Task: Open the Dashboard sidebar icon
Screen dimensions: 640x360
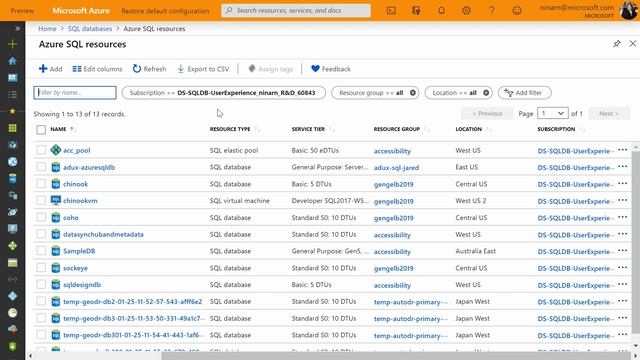Action: (x=13, y=78)
